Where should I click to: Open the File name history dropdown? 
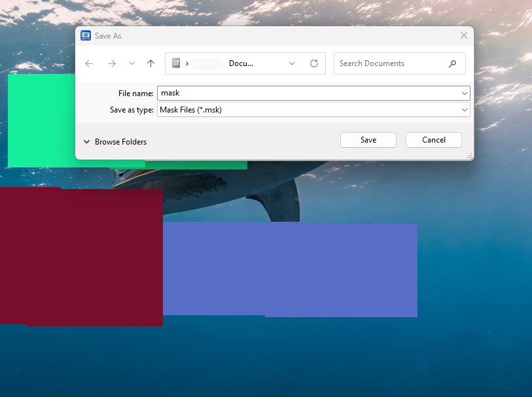point(463,93)
